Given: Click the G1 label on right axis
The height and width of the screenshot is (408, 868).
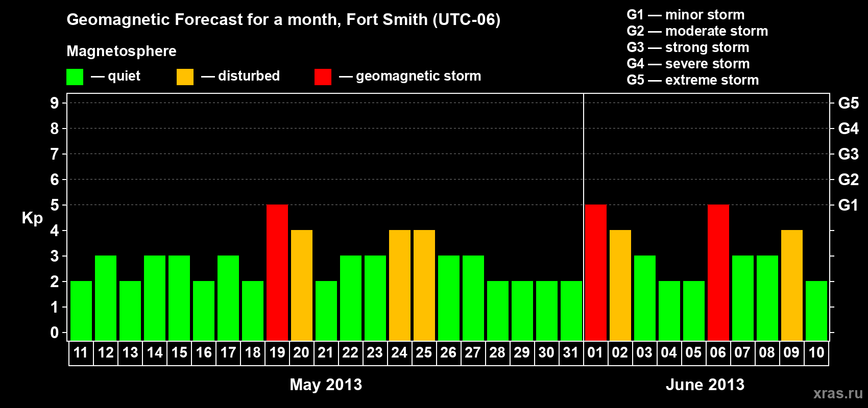Looking at the screenshot, I should (848, 205).
